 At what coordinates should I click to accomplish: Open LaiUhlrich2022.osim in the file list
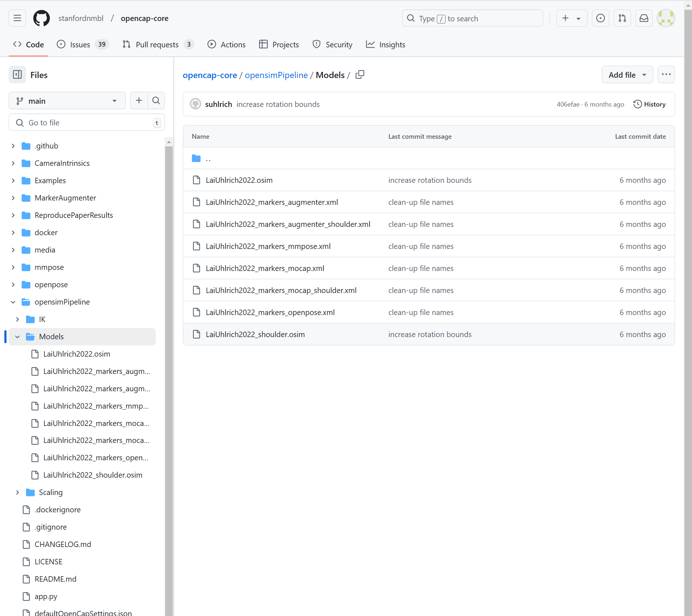tap(239, 180)
